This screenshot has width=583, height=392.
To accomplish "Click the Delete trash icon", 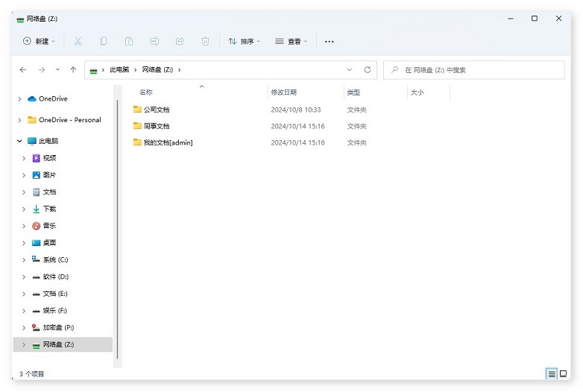I will tap(205, 41).
